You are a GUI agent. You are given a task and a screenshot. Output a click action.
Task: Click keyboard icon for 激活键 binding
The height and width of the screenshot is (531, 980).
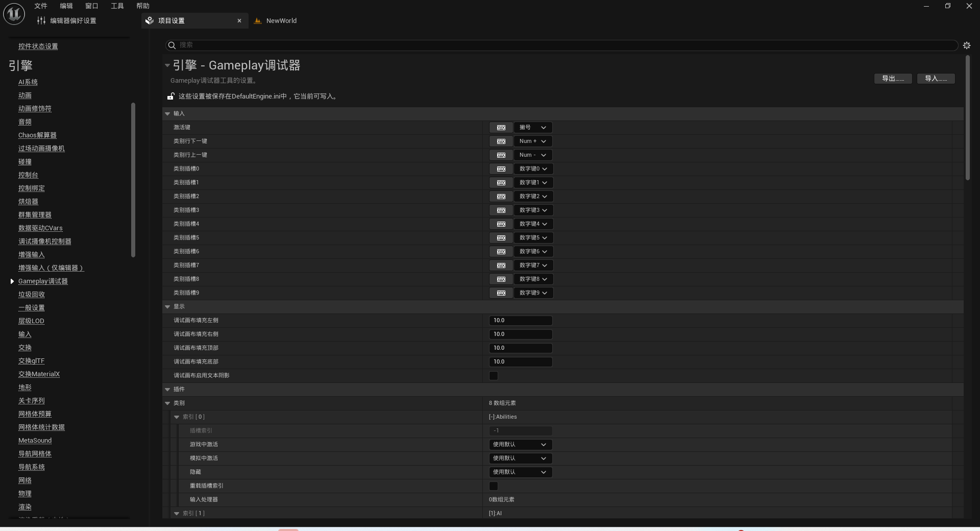click(x=501, y=128)
